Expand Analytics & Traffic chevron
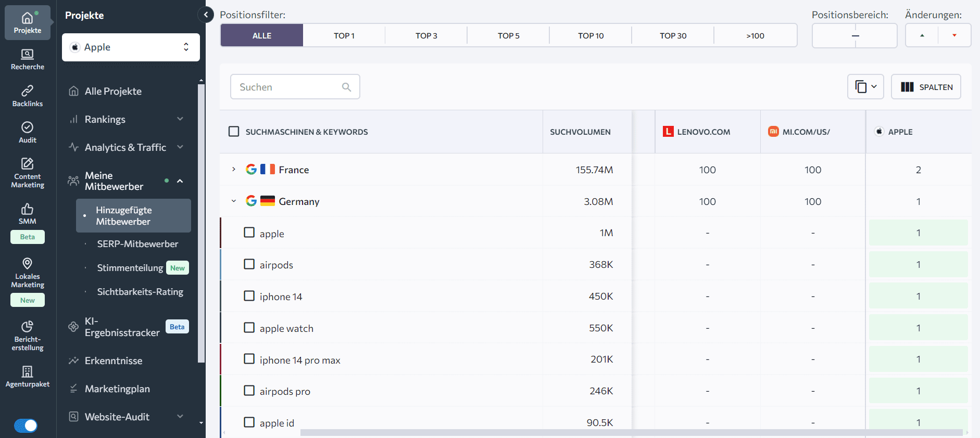This screenshot has width=980, height=438. [x=180, y=147]
